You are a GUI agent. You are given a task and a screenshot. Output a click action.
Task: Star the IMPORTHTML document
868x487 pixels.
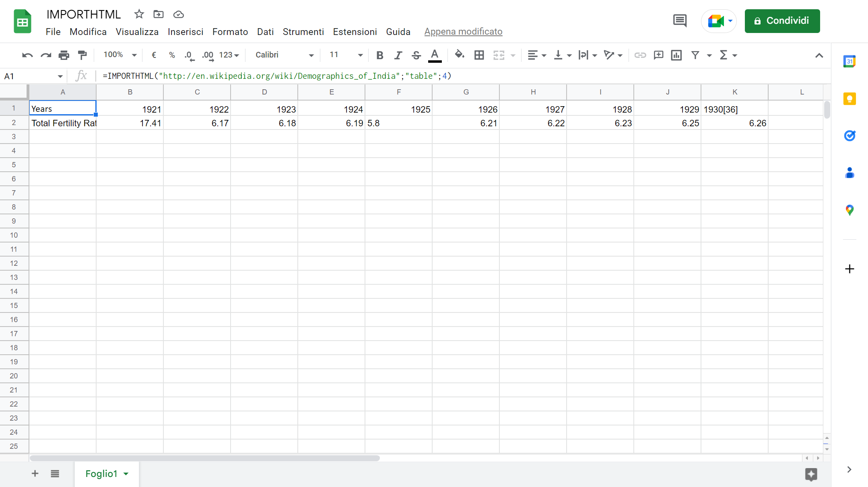coord(139,14)
